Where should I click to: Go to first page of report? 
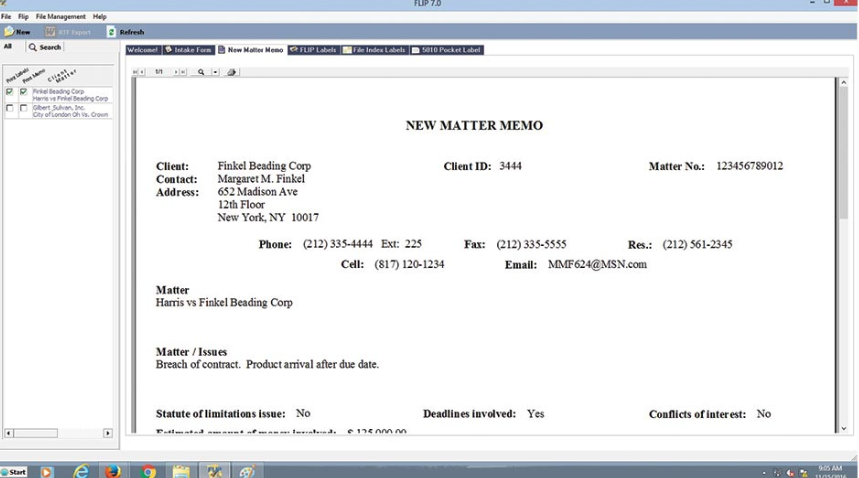pyautogui.click(x=135, y=72)
